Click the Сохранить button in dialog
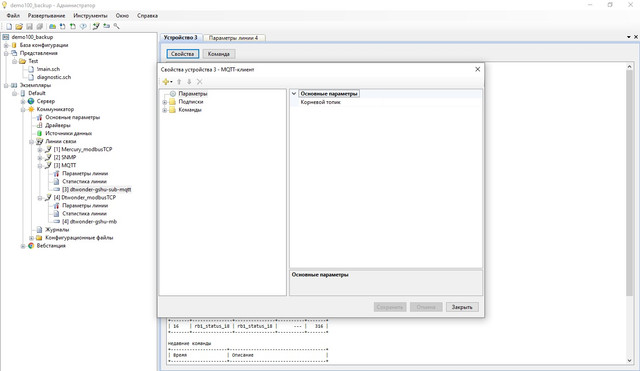The image size is (640, 371). pos(390,307)
